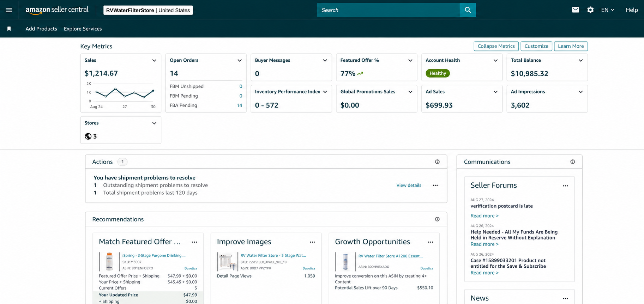The image size is (644, 304).
Task: Open the mail messages icon
Action: pyautogui.click(x=576, y=10)
